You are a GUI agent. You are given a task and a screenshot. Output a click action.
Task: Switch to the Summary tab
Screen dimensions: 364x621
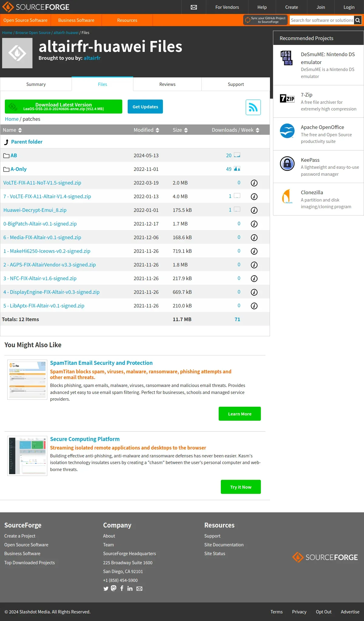[x=36, y=84]
